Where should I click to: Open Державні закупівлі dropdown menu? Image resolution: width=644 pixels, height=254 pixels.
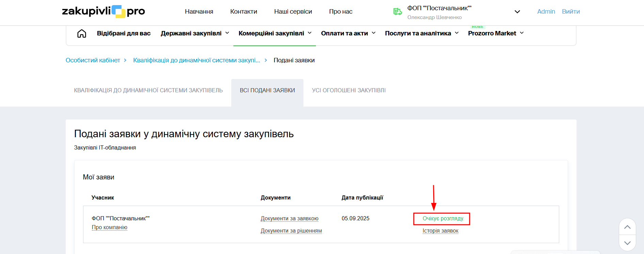pyautogui.click(x=195, y=33)
